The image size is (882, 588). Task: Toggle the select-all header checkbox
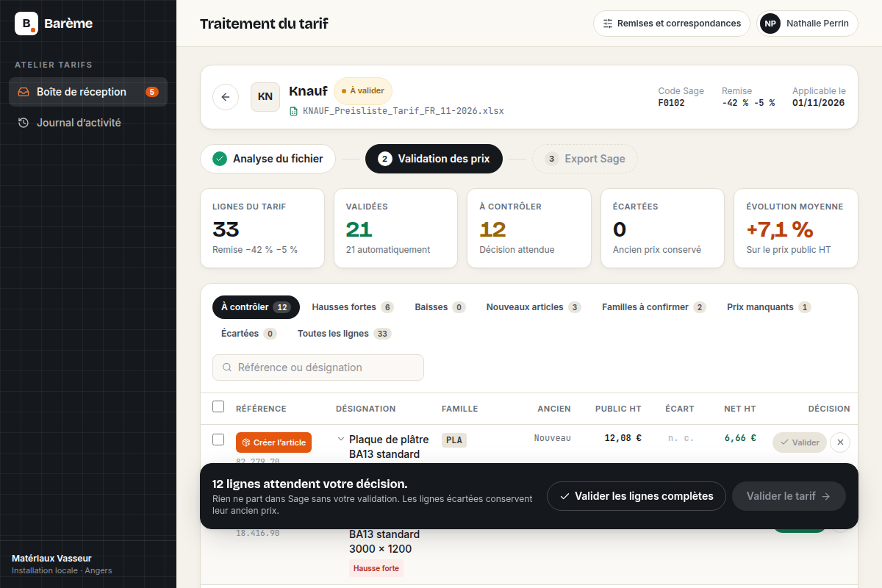click(x=218, y=406)
